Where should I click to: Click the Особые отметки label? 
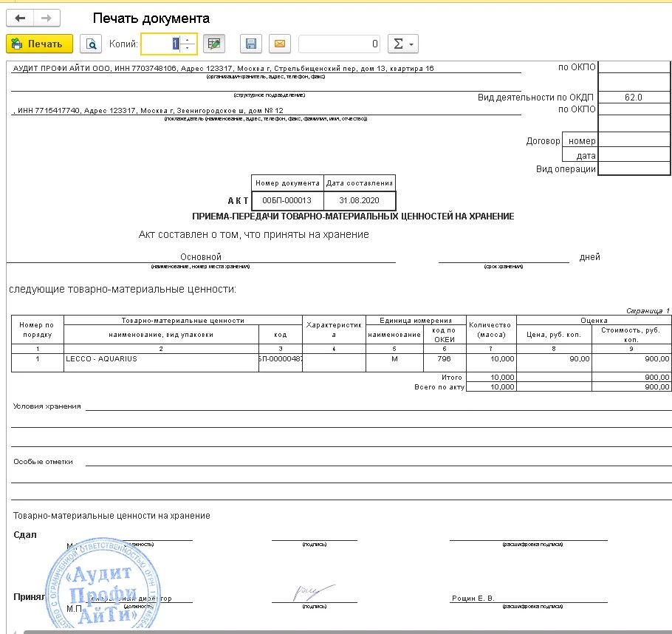point(43,462)
